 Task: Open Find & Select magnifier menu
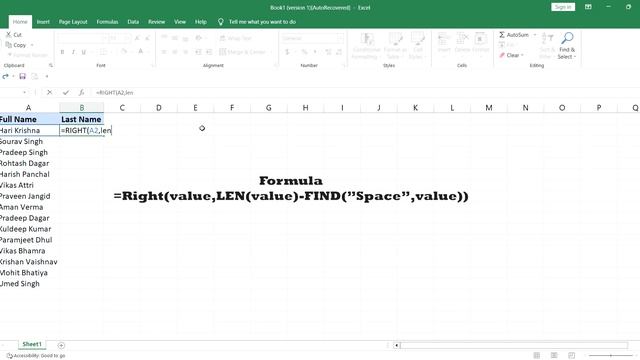coord(567,46)
